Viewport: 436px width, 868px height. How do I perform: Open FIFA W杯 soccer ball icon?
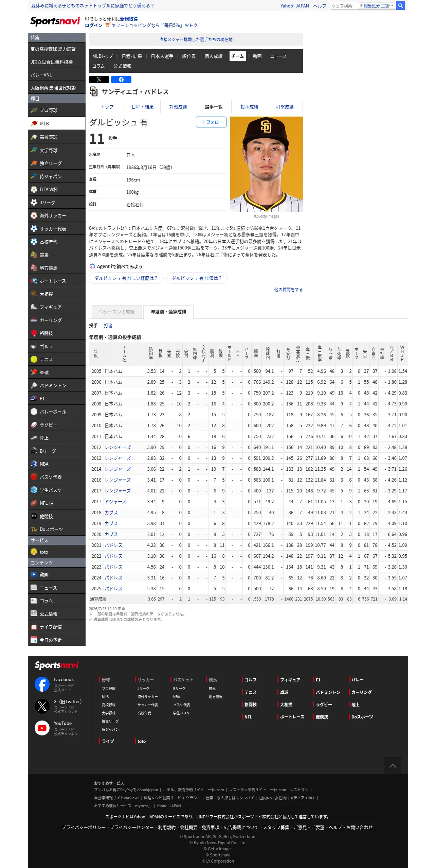tap(34, 189)
